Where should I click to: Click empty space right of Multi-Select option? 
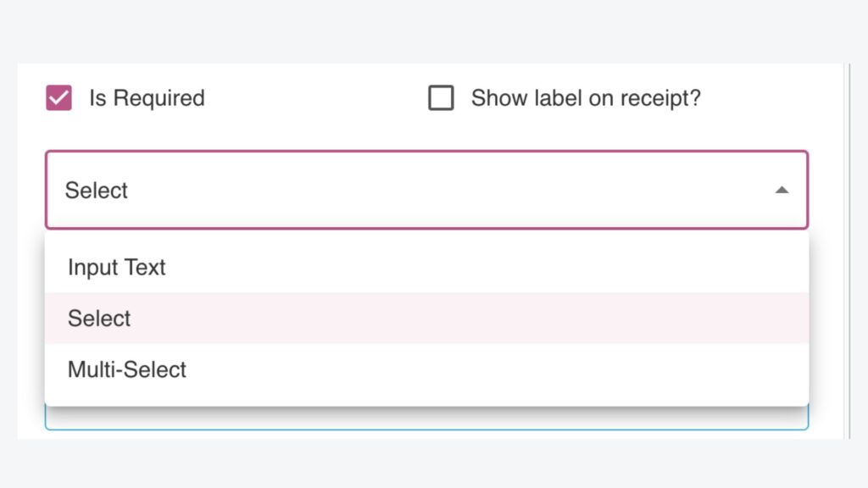click(509, 369)
